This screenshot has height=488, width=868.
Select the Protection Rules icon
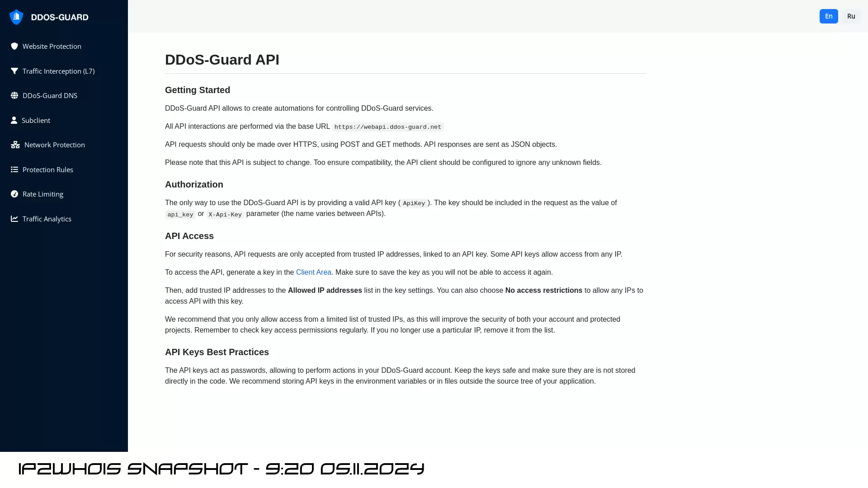(x=15, y=169)
